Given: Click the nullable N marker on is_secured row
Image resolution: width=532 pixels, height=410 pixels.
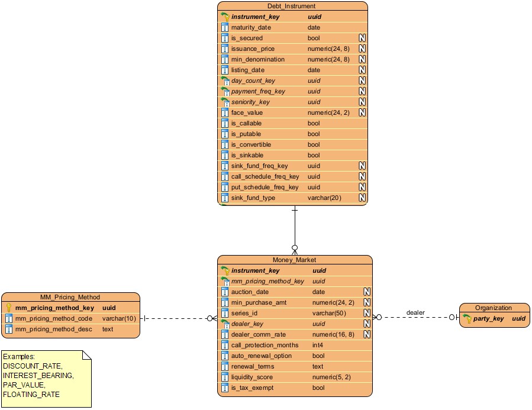Looking at the screenshot, I should click(x=362, y=38).
